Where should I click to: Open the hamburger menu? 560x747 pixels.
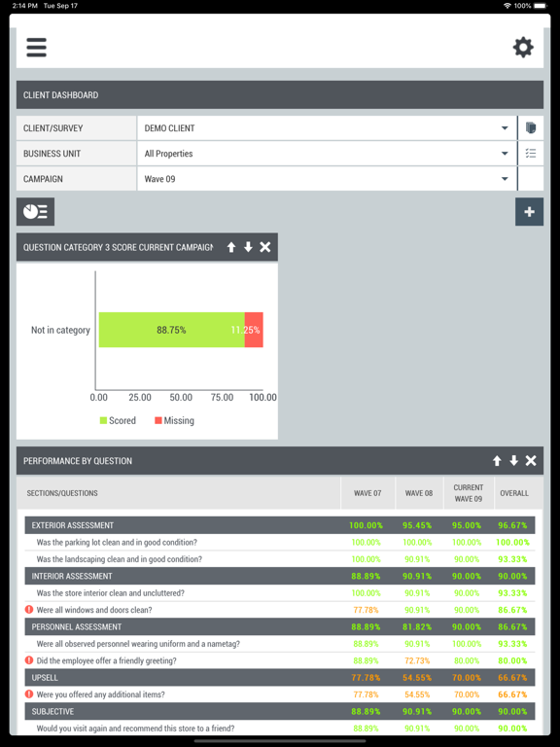click(x=36, y=48)
